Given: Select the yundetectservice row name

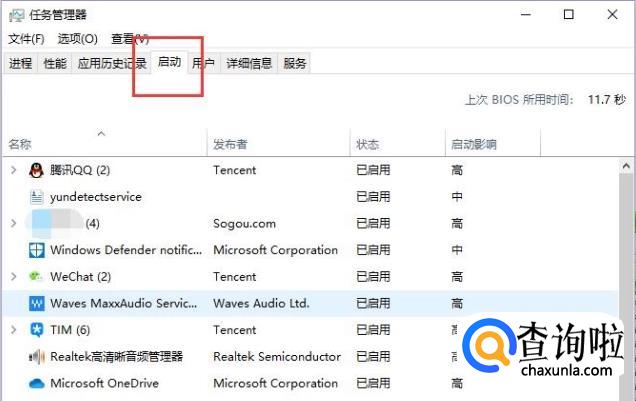Looking at the screenshot, I should point(96,197).
